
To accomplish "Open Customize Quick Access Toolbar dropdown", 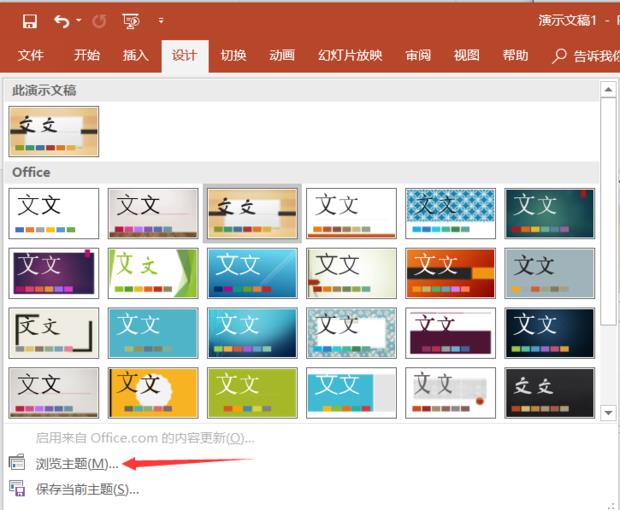I will click(161, 20).
